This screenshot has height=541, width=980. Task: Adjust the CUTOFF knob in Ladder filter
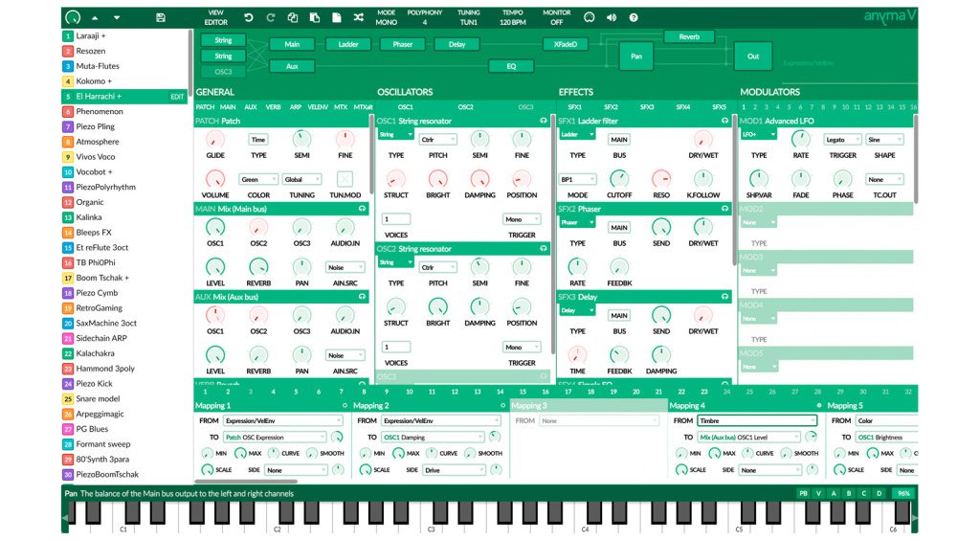pos(619,179)
